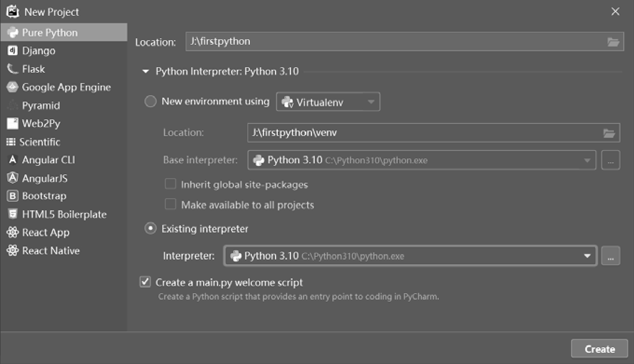Image resolution: width=634 pixels, height=364 pixels.
Task: Select the Pure Python project type
Action: coord(63,33)
